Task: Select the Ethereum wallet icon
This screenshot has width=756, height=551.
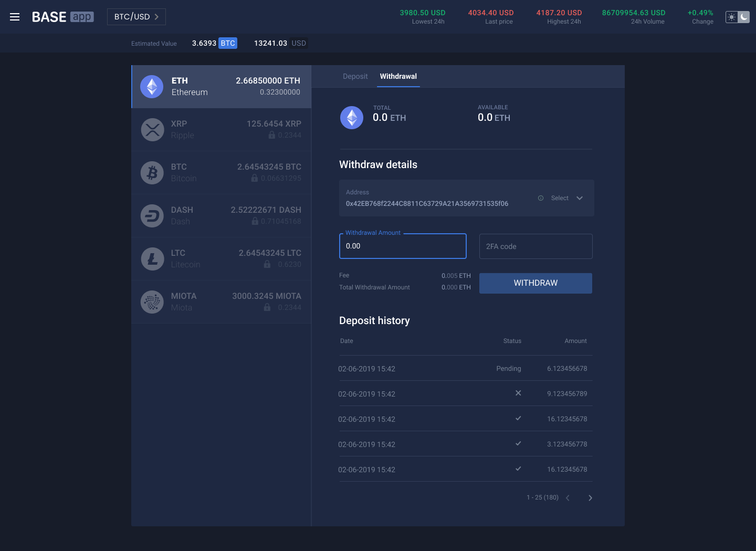Action: (x=152, y=86)
